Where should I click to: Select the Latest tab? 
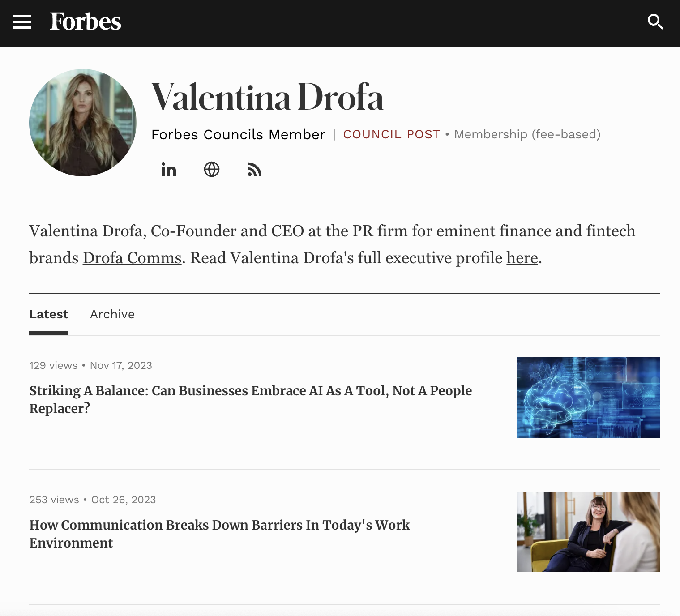(x=49, y=314)
